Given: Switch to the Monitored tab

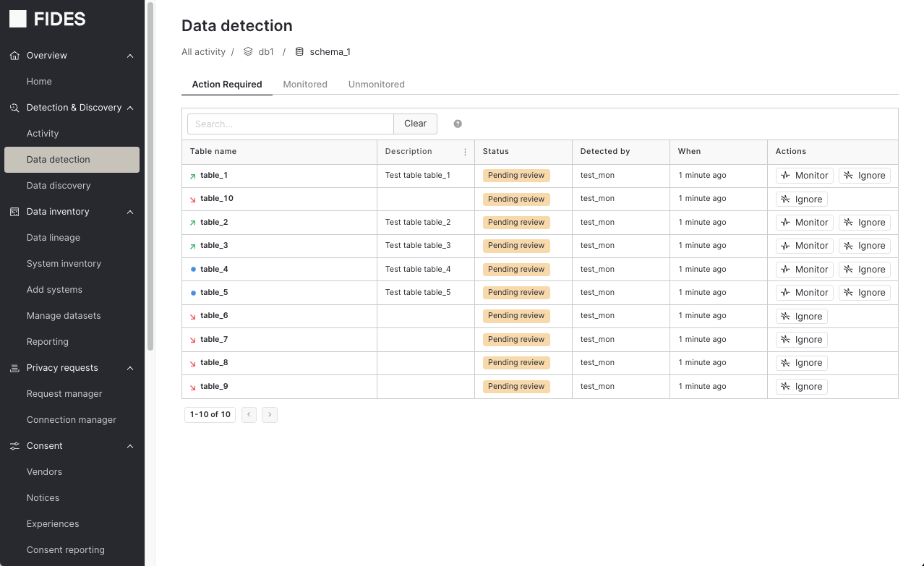Looking at the screenshot, I should tap(305, 85).
